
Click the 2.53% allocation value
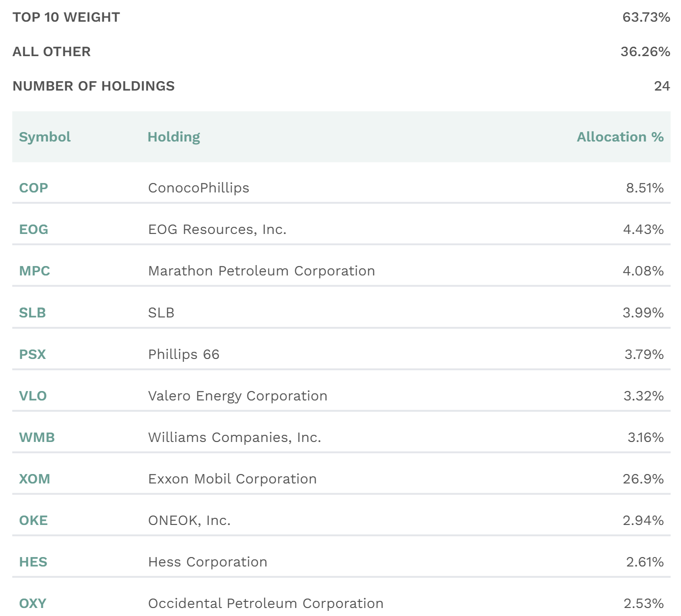pyautogui.click(x=644, y=603)
